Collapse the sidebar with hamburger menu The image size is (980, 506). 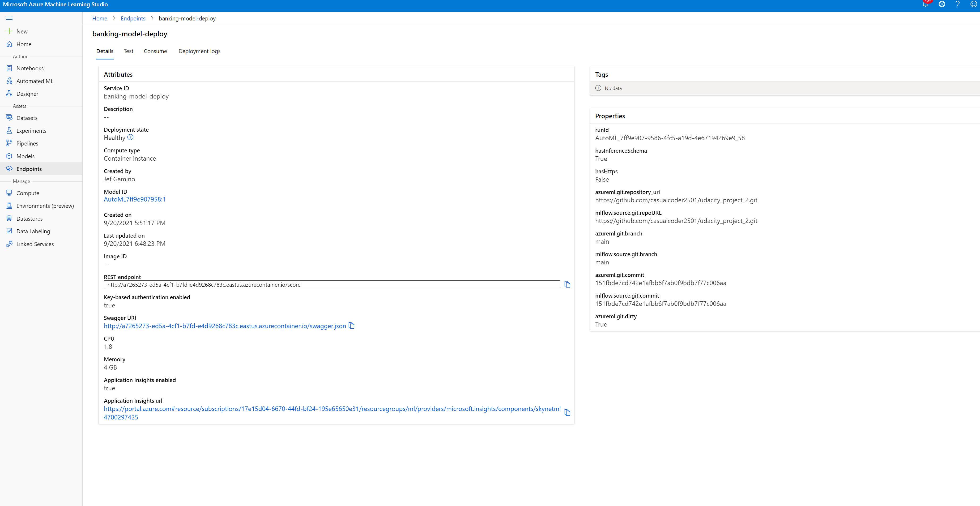pyautogui.click(x=9, y=18)
